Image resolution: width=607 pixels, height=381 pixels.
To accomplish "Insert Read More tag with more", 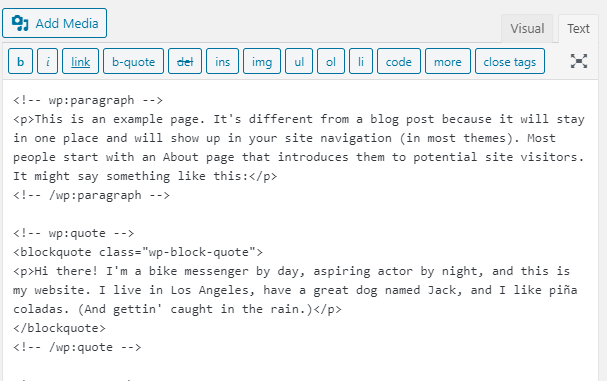I will coord(448,61).
